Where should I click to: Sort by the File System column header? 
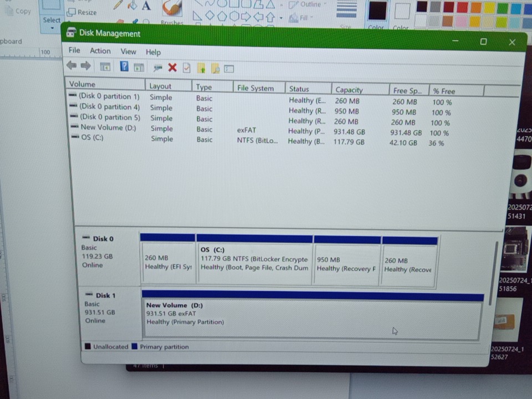click(259, 88)
